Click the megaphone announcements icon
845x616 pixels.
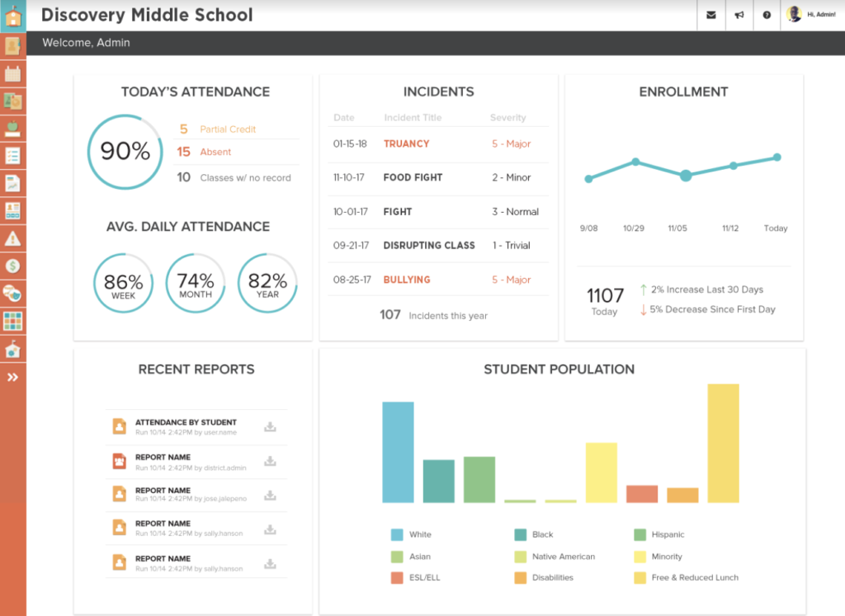point(739,15)
